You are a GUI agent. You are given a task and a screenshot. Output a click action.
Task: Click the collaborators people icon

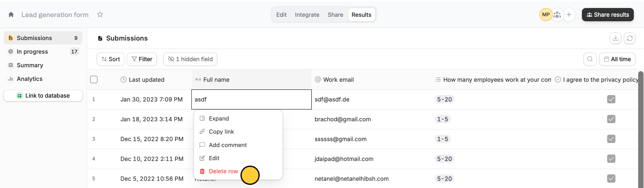557,15
